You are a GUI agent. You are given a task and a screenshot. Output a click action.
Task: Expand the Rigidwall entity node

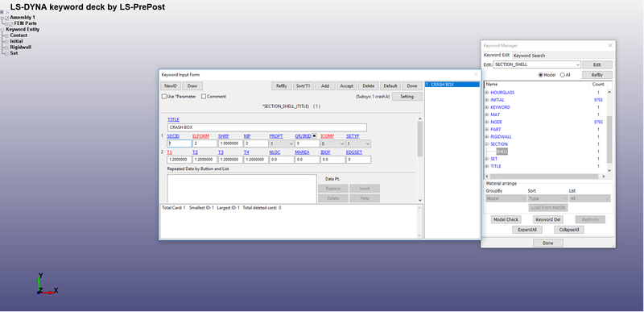[x=6, y=48]
